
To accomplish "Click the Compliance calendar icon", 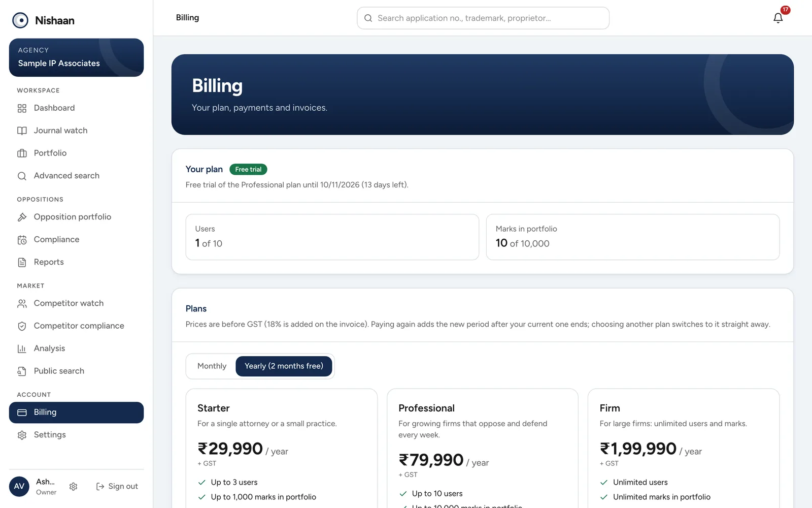I will [x=22, y=240].
